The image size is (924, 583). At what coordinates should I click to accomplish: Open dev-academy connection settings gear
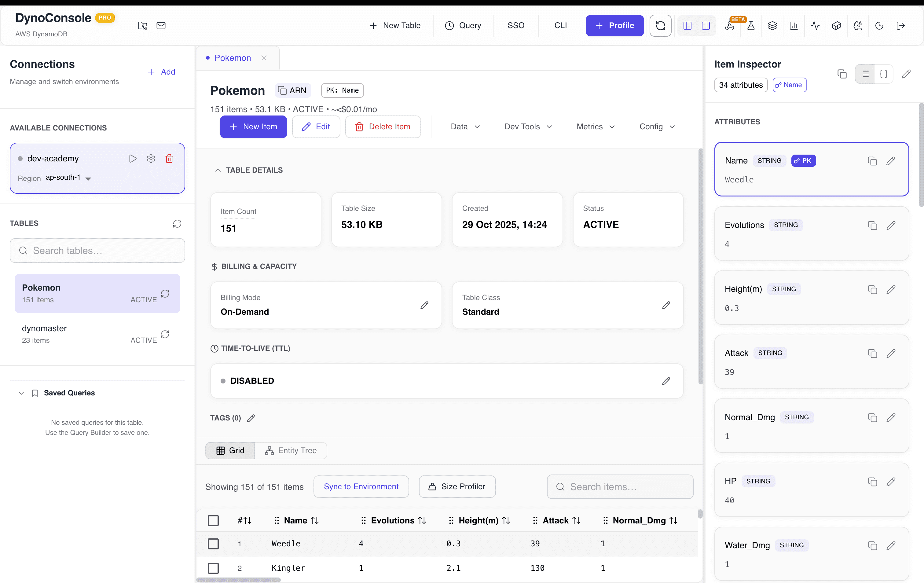[x=151, y=159]
